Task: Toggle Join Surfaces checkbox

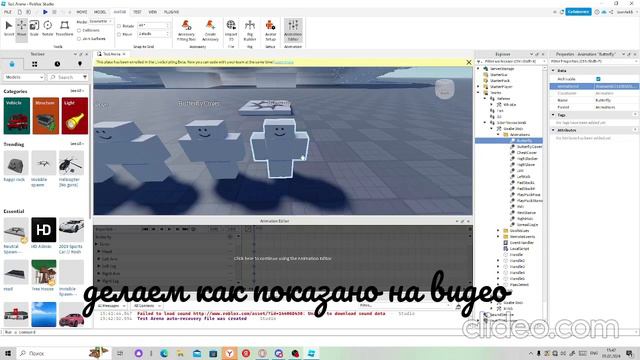Action: click(79, 39)
